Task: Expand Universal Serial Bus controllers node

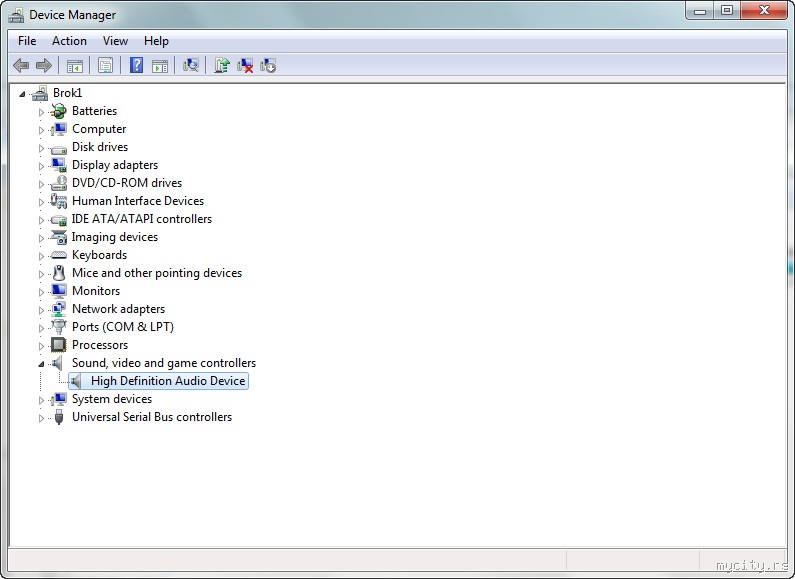Action: [42, 418]
